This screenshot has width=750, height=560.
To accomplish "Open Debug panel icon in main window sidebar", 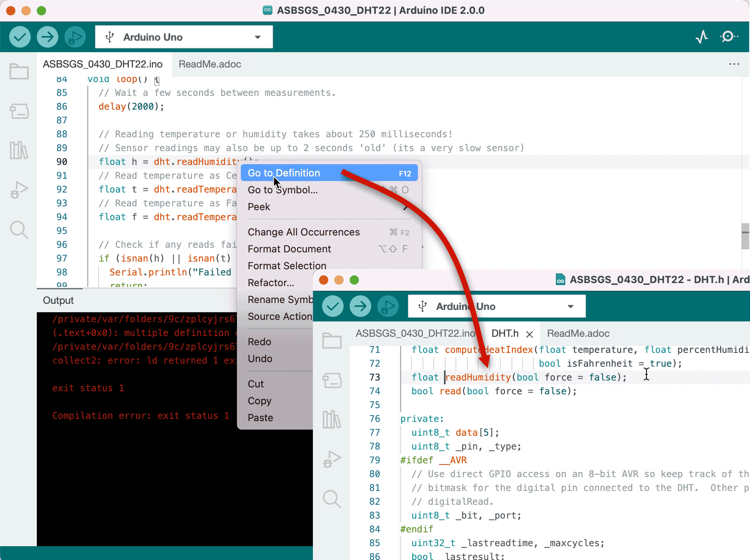I will (x=19, y=190).
